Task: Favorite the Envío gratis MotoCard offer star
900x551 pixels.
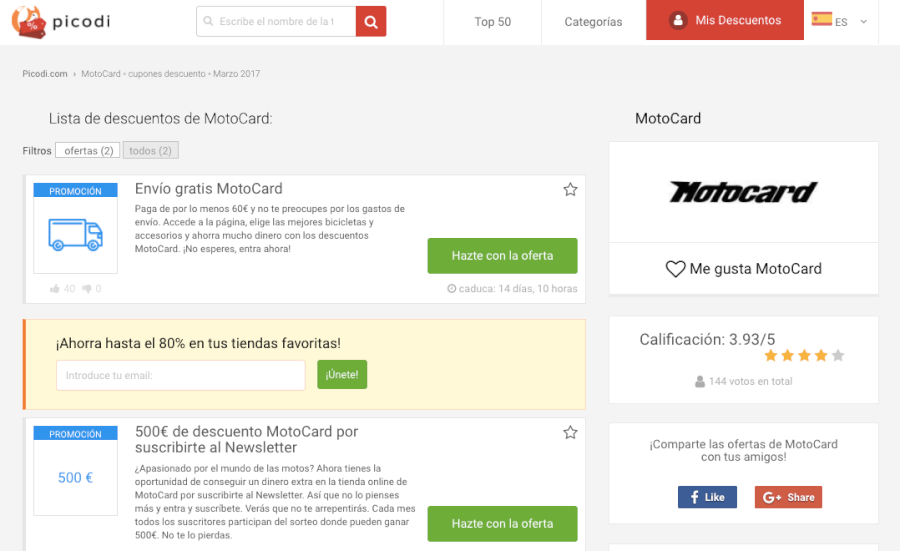Action: 570,189
